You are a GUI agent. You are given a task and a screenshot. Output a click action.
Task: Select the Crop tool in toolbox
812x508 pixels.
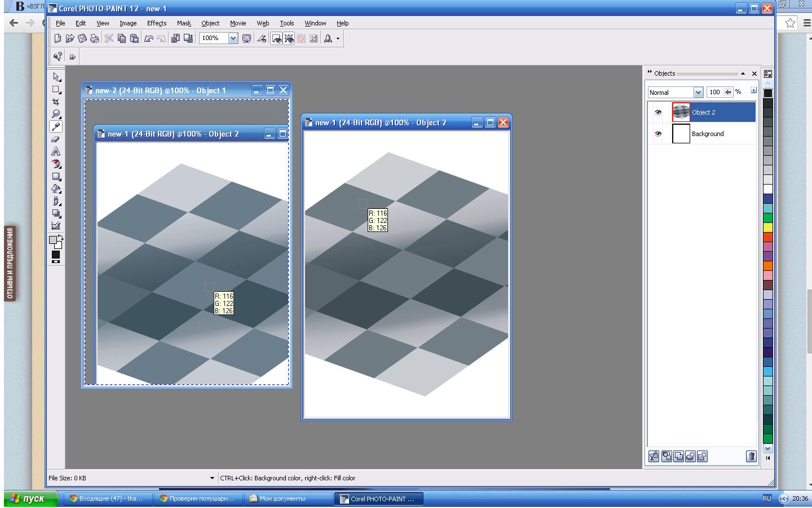tap(56, 102)
